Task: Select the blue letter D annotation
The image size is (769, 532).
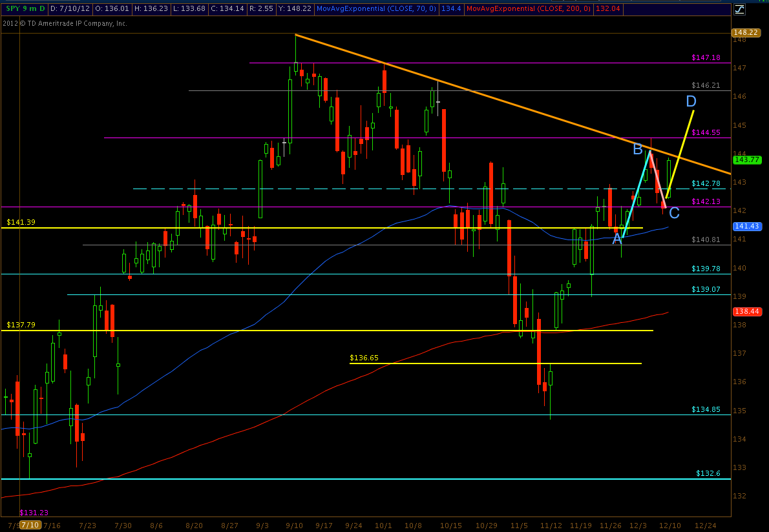Action: 691,101
